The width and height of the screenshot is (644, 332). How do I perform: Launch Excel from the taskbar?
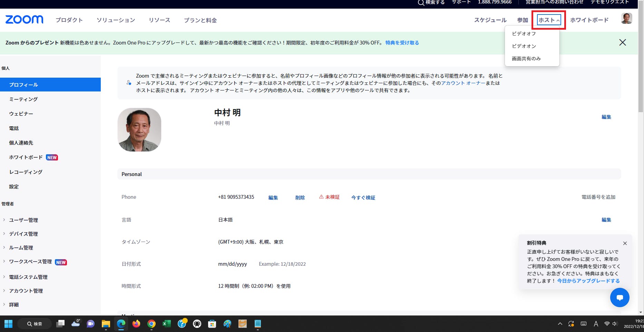click(167, 324)
